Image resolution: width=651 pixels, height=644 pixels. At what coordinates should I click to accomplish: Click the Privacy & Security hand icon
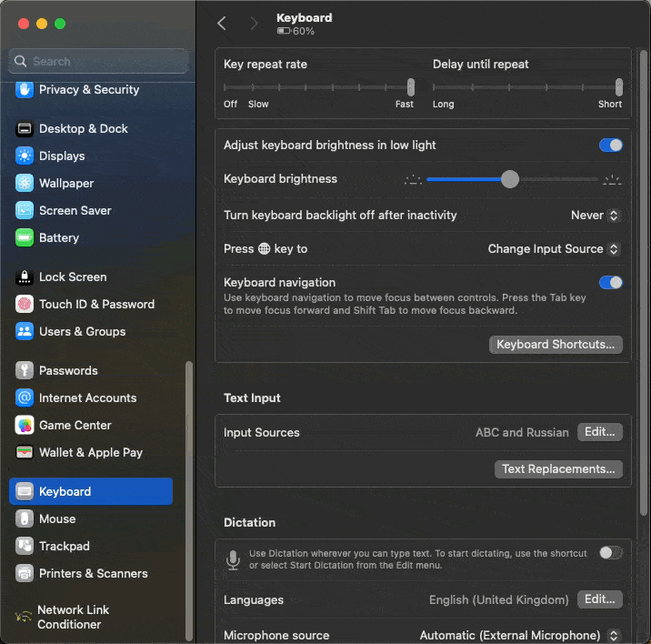coord(25,89)
